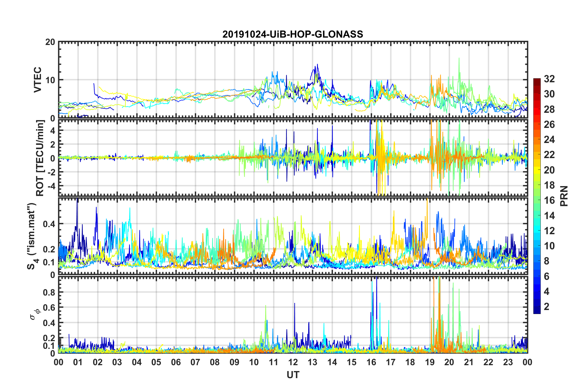Viewport: 586px width, 392px height.
Task: Select the x-axis tick label 15
Action: tap(352, 362)
